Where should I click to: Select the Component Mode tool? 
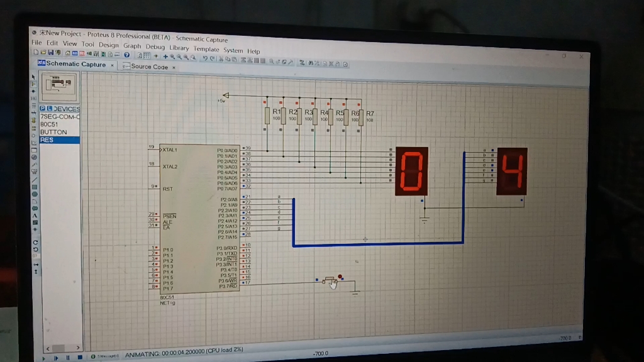(x=34, y=84)
